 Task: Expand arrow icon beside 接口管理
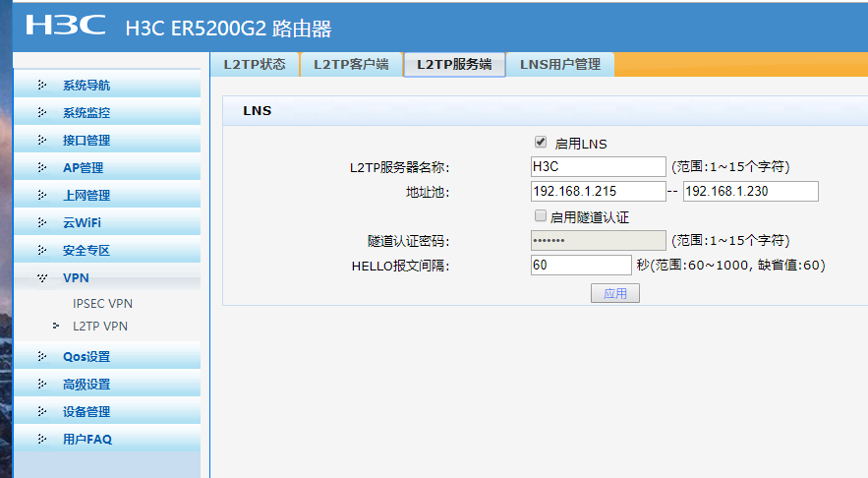pyautogui.click(x=42, y=140)
